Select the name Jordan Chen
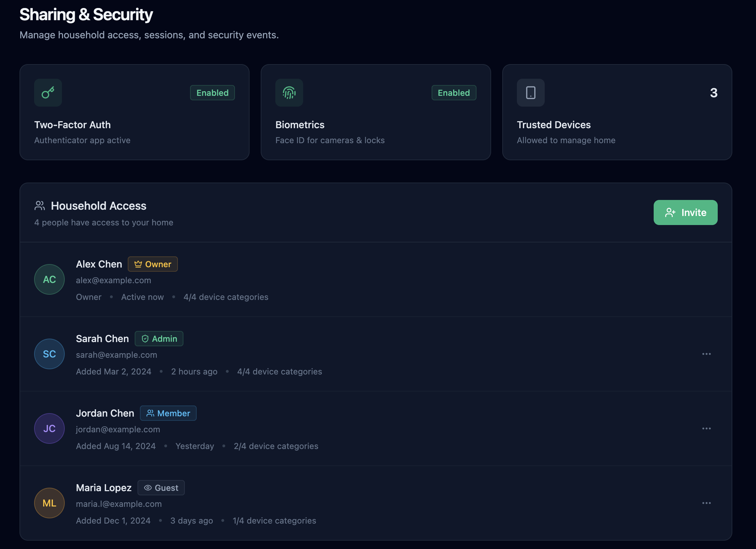This screenshot has width=756, height=549. point(105,413)
